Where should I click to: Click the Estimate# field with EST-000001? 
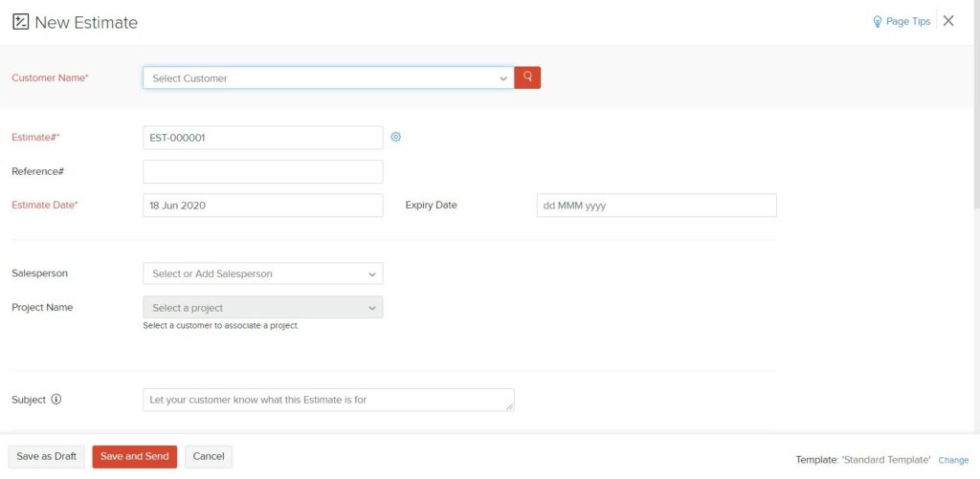pyautogui.click(x=262, y=138)
